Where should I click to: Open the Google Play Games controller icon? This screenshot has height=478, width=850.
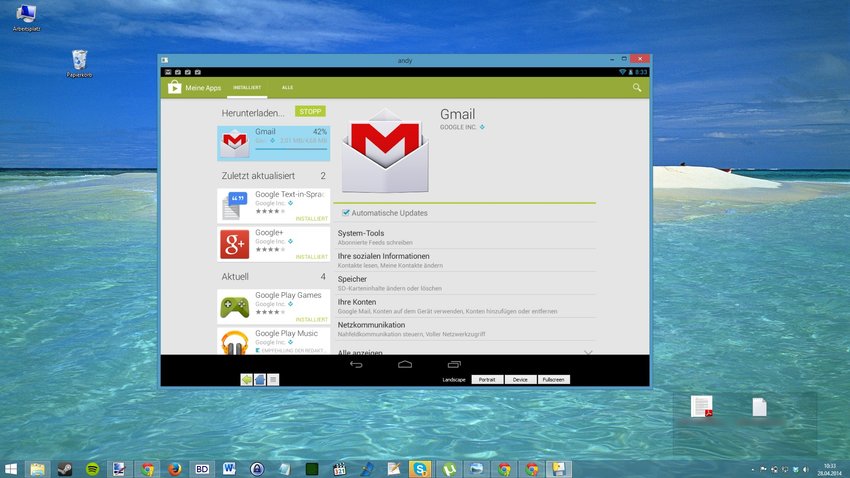[x=235, y=307]
